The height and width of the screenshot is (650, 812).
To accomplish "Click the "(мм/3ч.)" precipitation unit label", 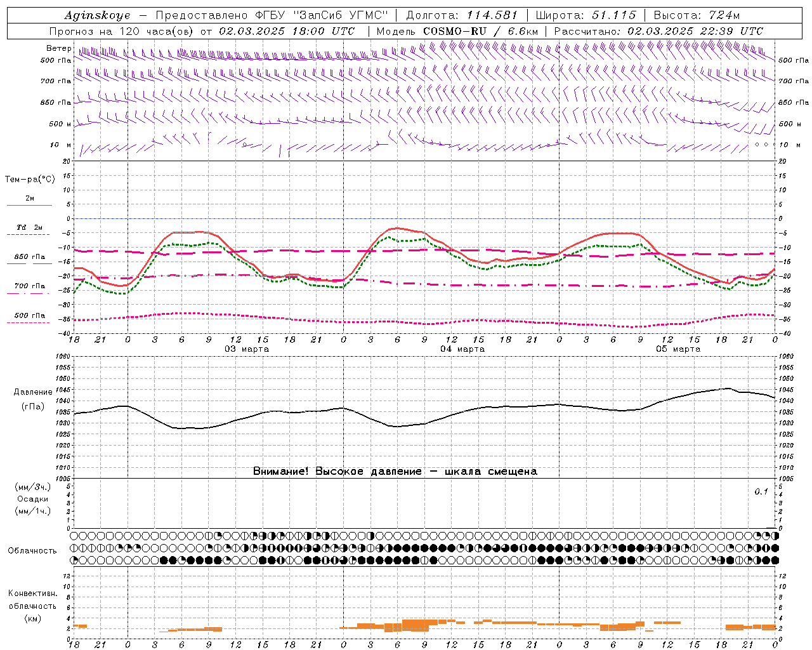I will tap(33, 487).
